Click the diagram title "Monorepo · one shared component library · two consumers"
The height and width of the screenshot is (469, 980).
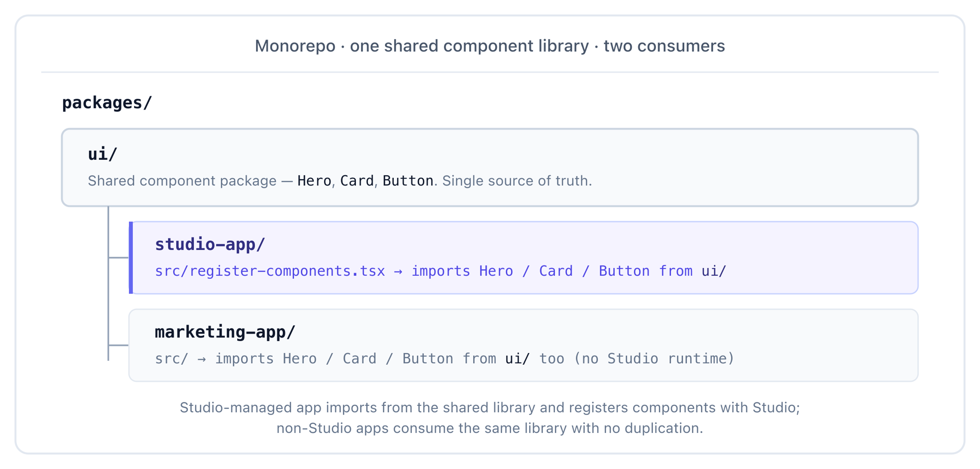click(490, 46)
